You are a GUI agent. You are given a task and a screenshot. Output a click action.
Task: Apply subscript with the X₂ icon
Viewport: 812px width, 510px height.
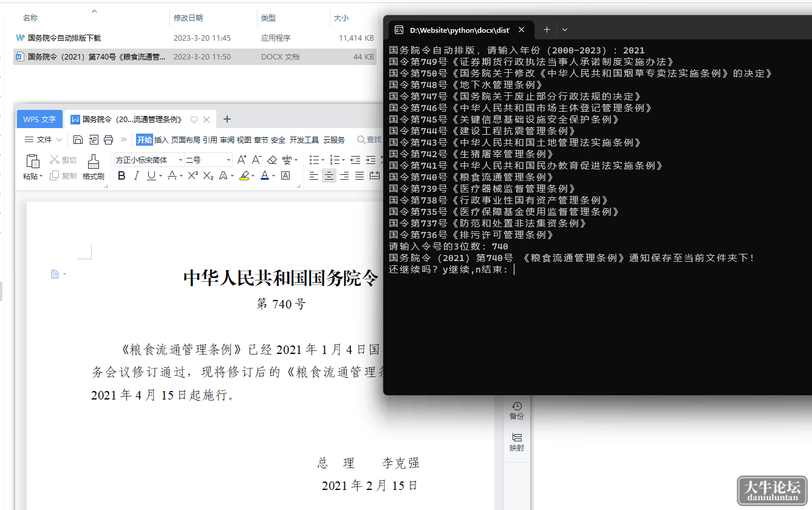tap(208, 175)
